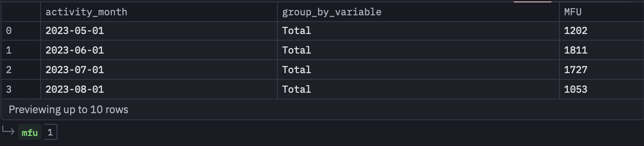Select row index 2
The width and height of the screenshot is (644, 146).
point(21,70)
